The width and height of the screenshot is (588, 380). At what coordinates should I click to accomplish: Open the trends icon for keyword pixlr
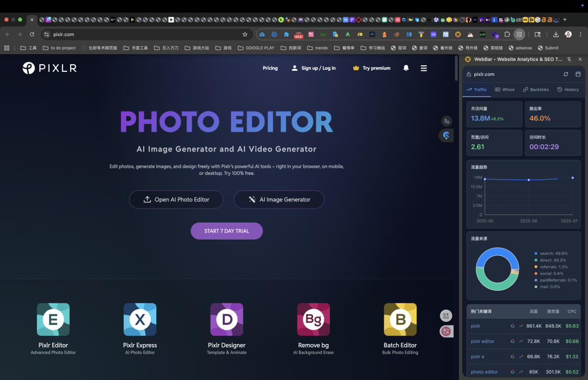pyautogui.click(x=521, y=326)
